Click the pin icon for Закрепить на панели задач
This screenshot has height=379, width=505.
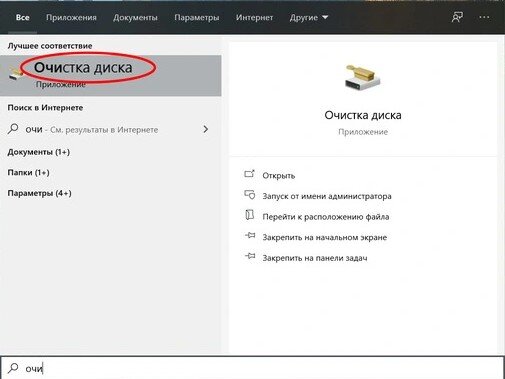[250, 256]
